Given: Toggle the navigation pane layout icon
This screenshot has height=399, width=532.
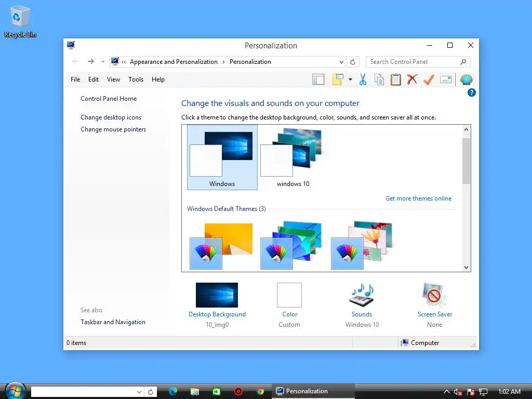Looking at the screenshot, I should point(318,79).
